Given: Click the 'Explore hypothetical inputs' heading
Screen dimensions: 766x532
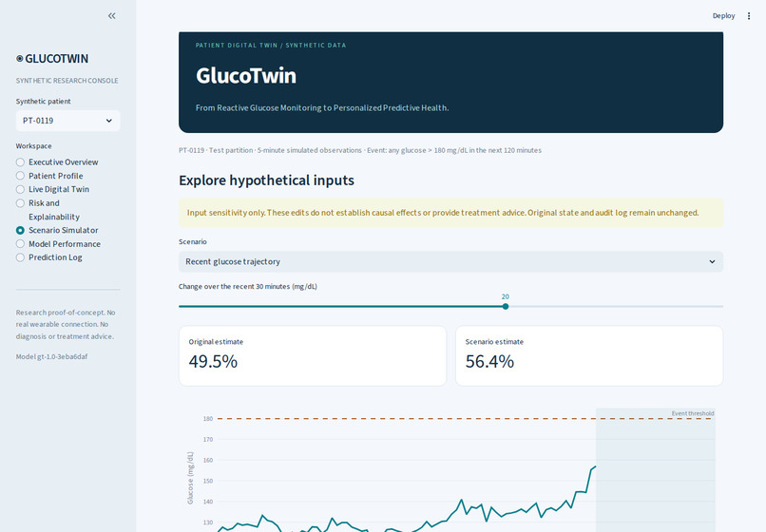Looking at the screenshot, I should tap(266, 180).
